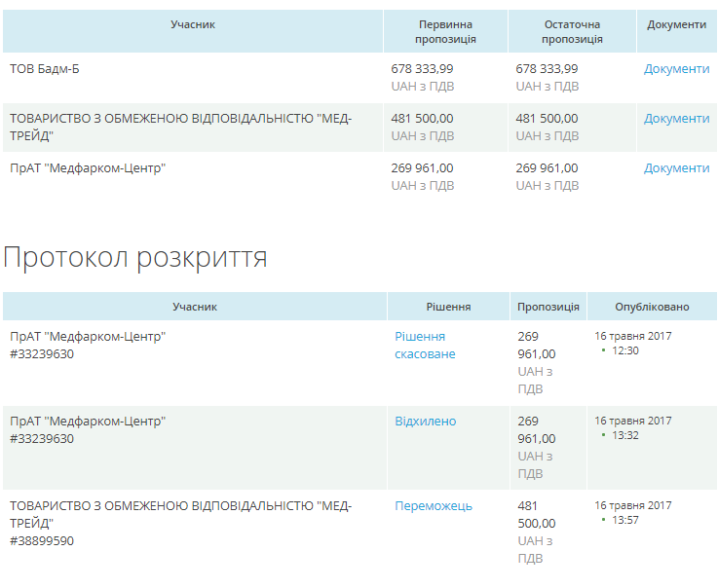Image resolution: width=718 pixels, height=588 pixels.
Task: Open Документи link for ТОВ Бадм-Б
Action: 676,69
